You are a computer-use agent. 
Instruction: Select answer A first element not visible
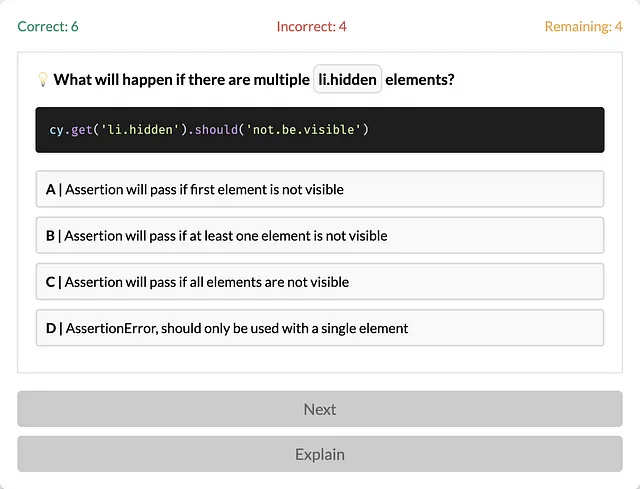(320, 189)
